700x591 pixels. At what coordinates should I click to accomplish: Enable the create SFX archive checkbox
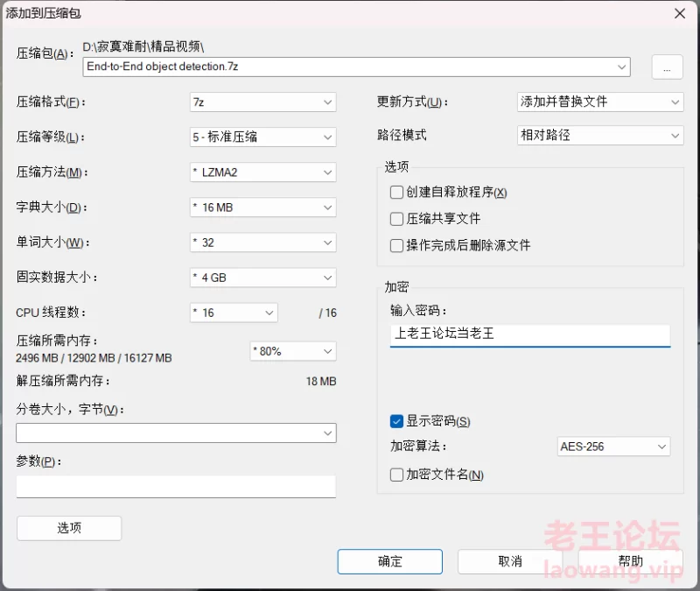click(396, 193)
